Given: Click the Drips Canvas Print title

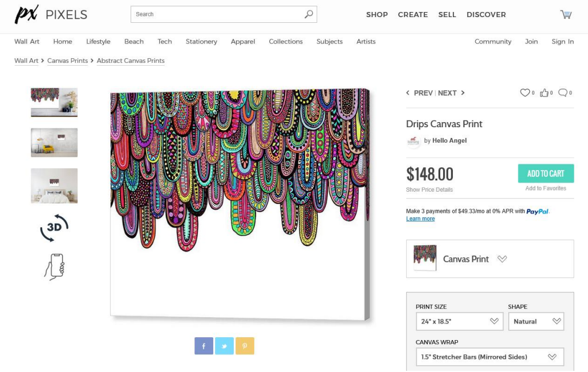Looking at the screenshot, I should click(x=444, y=124).
